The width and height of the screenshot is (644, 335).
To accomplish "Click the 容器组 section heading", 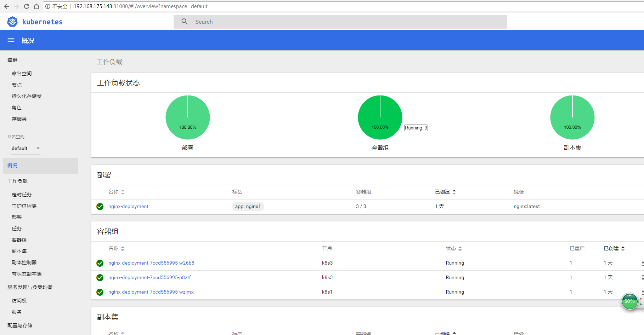I will pyautogui.click(x=108, y=232).
